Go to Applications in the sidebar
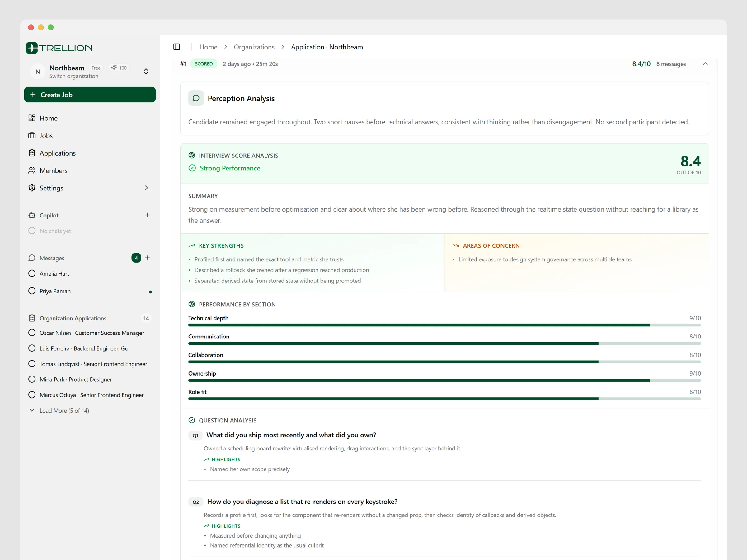Image resolution: width=747 pixels, height=560 pixels. click(90, 153)
